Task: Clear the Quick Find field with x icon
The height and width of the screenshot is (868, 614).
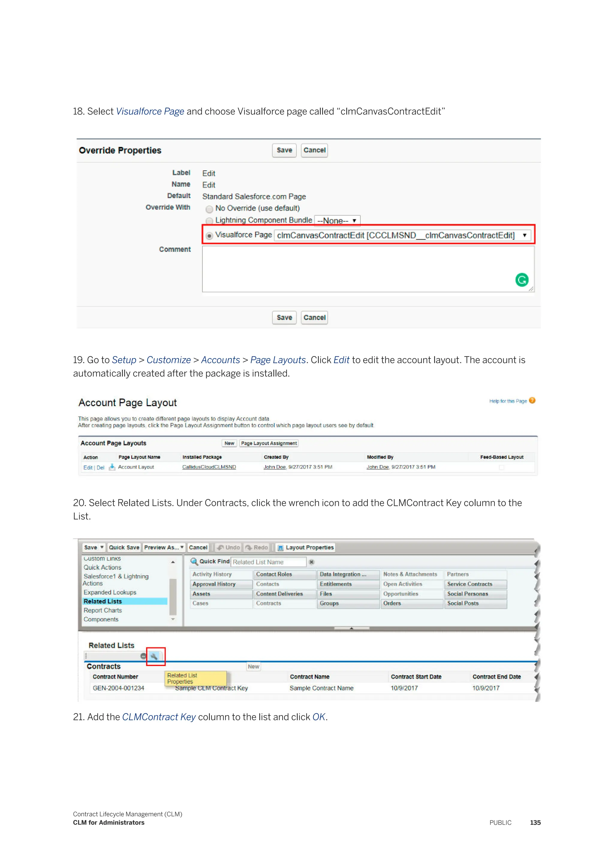Action: click(x=311, y=562)
